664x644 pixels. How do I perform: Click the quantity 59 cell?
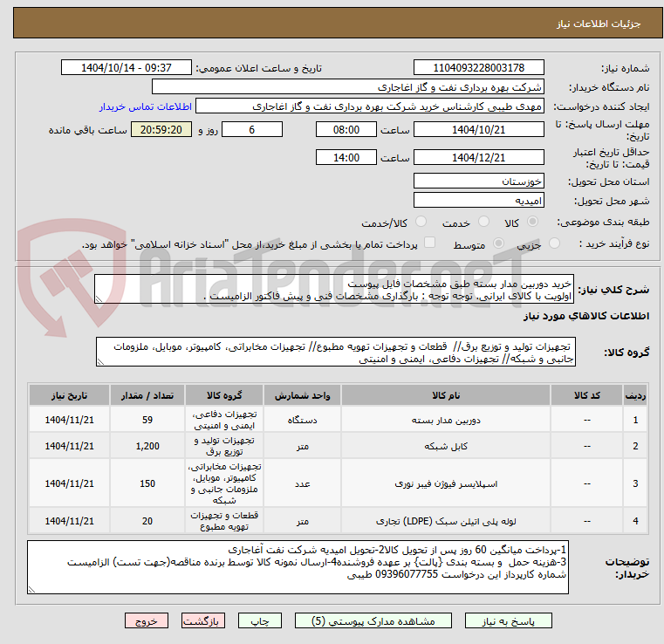(147, 420)
